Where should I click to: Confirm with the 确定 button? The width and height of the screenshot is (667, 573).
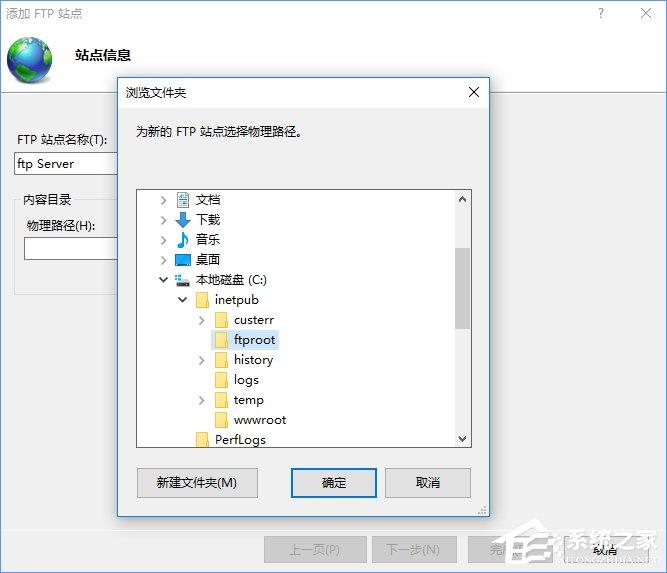[334, 483]
